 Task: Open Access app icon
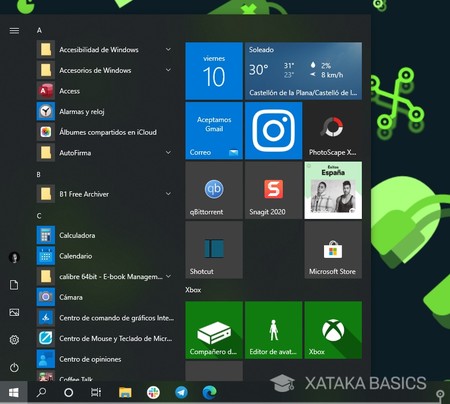(x=46, y=91)
